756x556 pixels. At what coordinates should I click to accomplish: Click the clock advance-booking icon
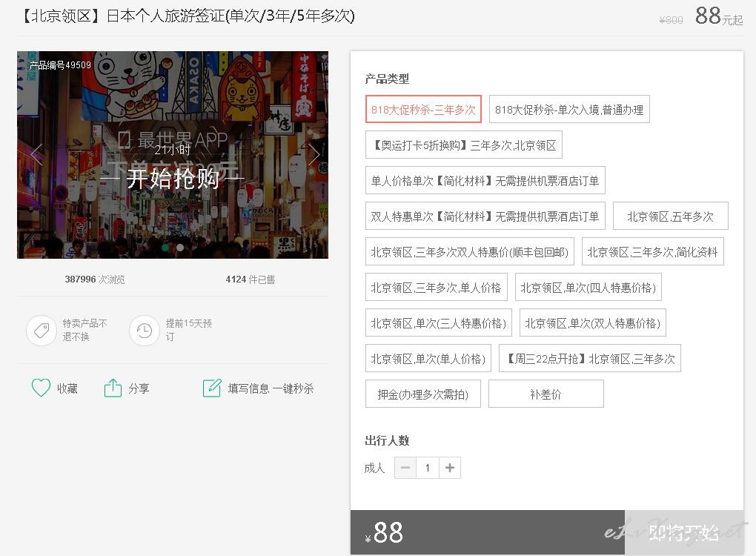145,331
